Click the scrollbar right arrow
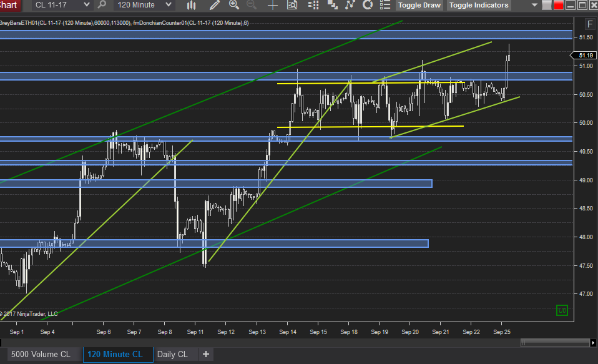 pos(593,343)
